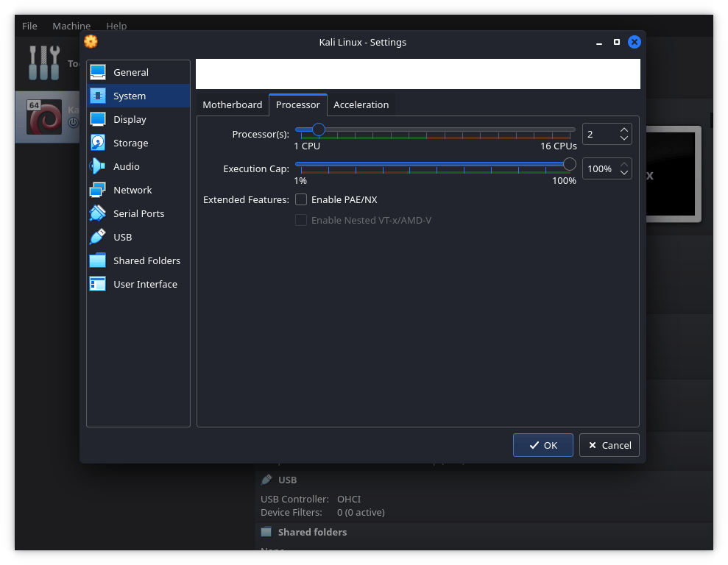Screen dimensions: 728x565
Task: Click the Execution Cap slider handle
Action: pyautogui.click(x=569, y=164)
